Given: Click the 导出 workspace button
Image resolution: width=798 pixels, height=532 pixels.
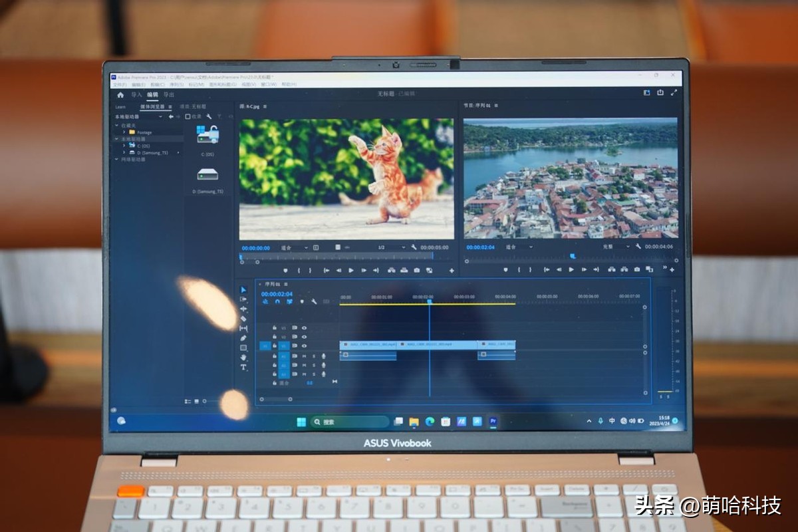Looking at the screenshot, I should coord(169,94).
